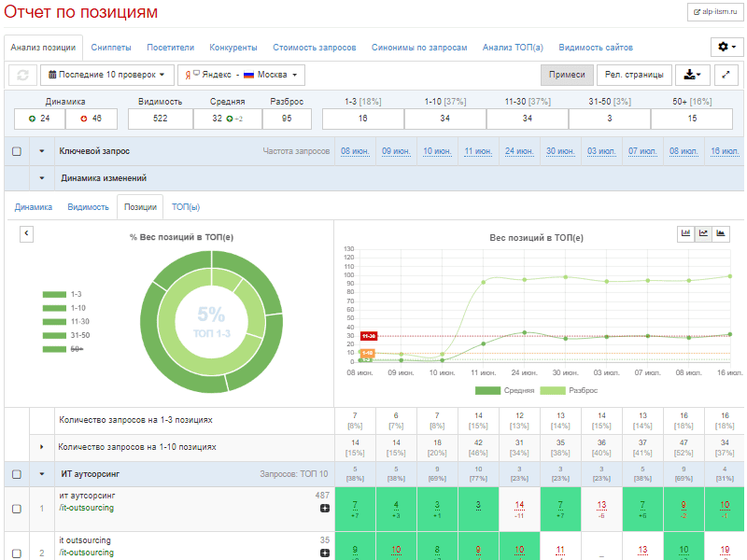Click plus icon for 'ит аутсорсинг' query
747x560 pixels.
324,509
